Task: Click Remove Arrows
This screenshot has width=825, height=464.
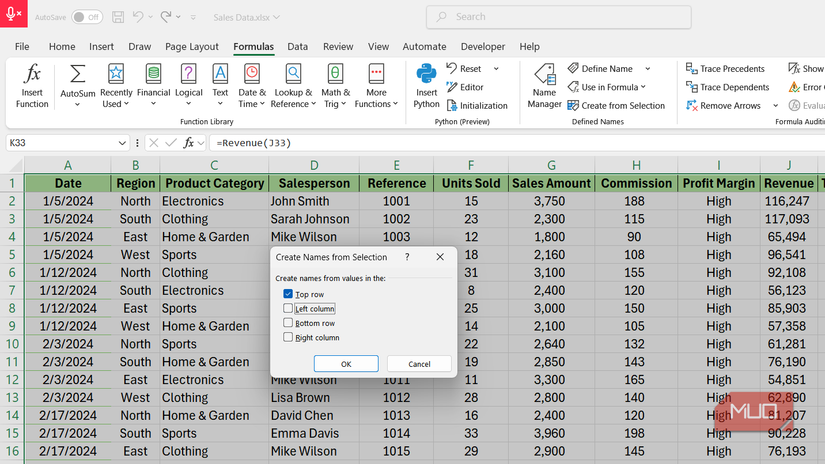Action: (x=723, y=106)
